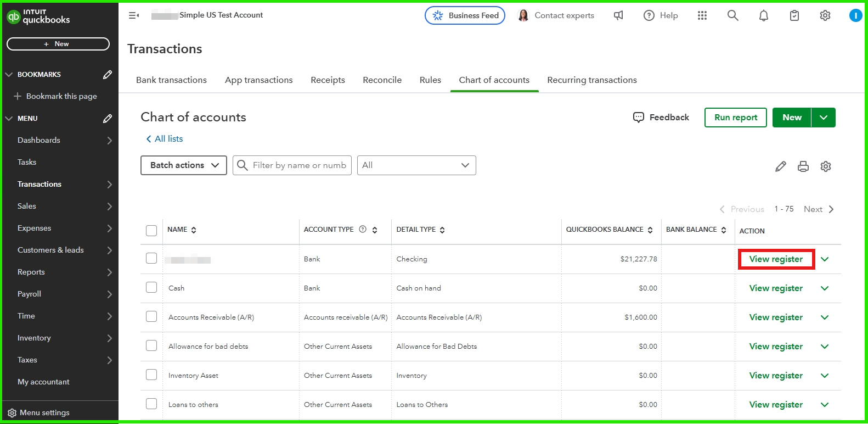This screenshot has height=424, width=868.
Task: Edit bookmarks using the pencil icon
Action: click(x=108, y=75)
